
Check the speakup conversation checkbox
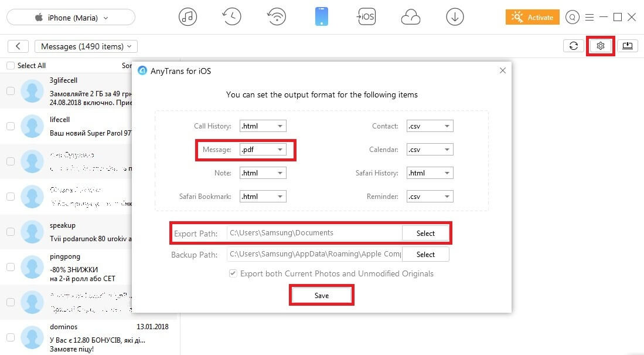tap(11, 232)
